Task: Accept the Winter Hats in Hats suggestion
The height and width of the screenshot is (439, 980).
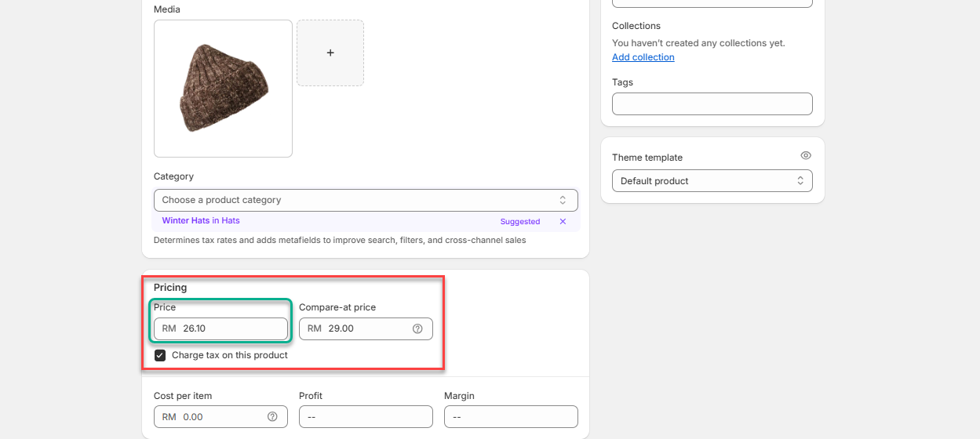Action: tap(201, 221)
